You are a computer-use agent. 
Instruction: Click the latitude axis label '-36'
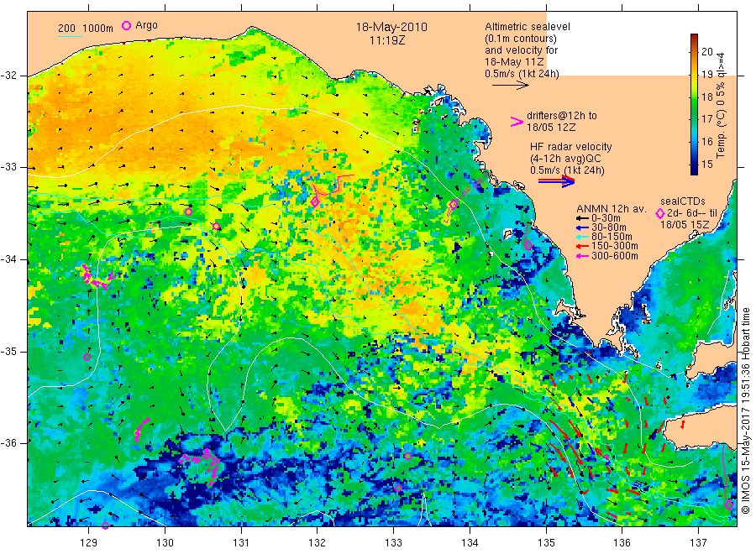[8, 442]
